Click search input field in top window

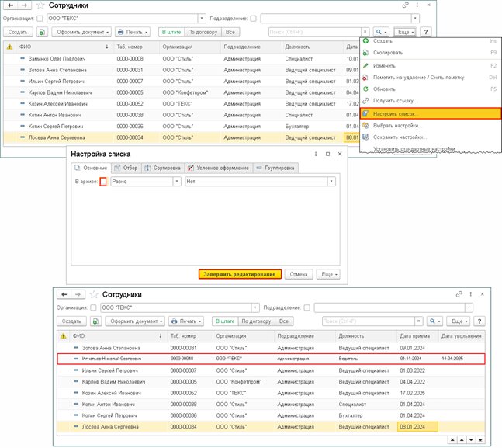point(315,32)
